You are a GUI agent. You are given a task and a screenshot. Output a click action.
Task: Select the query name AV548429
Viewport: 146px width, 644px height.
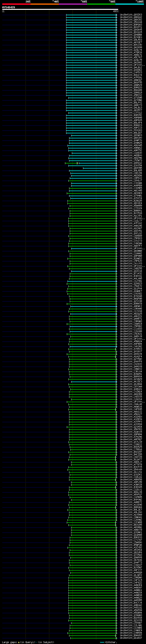coord(8,8)
